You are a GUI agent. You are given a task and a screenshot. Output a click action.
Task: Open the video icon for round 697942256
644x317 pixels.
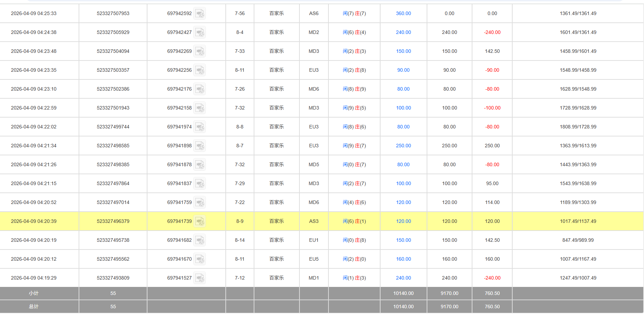tap(200, 70)
